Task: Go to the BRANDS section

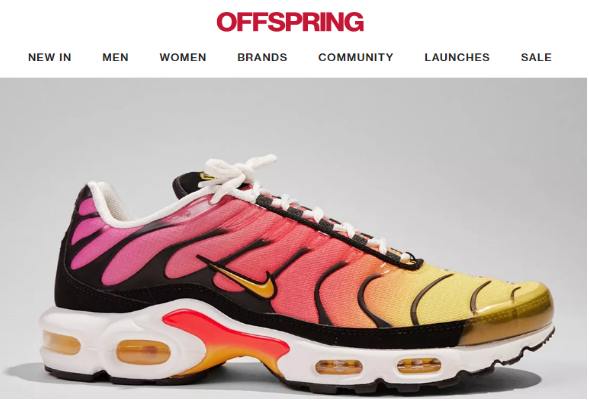Action: [262, 57]
